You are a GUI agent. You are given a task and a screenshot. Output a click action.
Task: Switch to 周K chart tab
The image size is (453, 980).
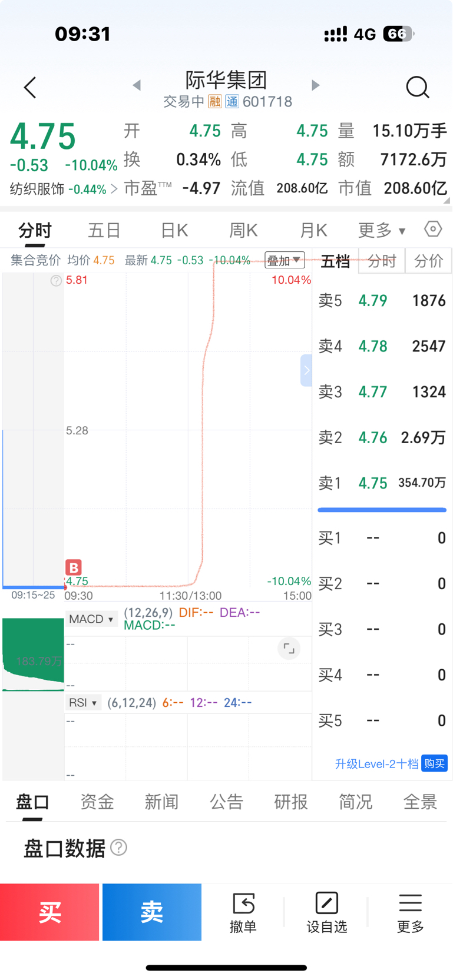244,230
